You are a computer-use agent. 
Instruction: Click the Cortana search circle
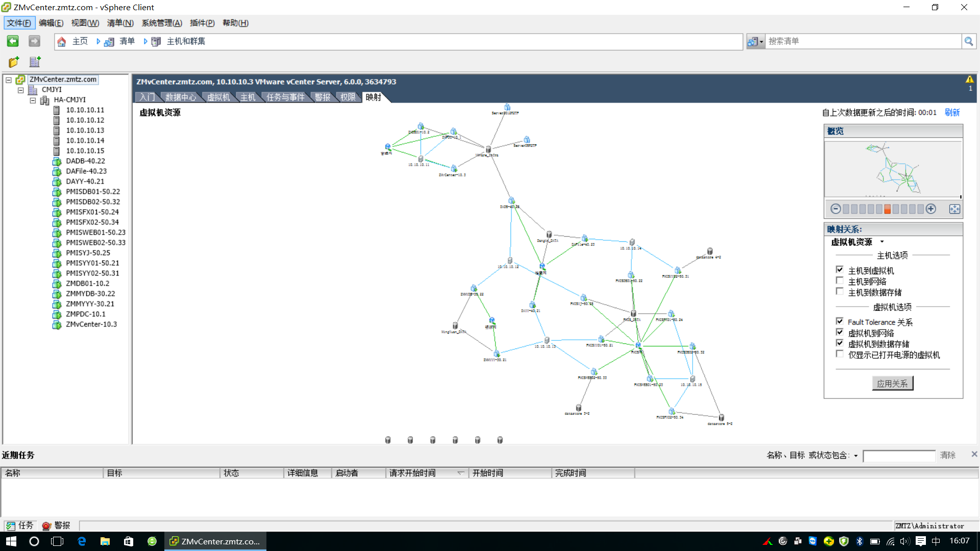pos(34,541)
